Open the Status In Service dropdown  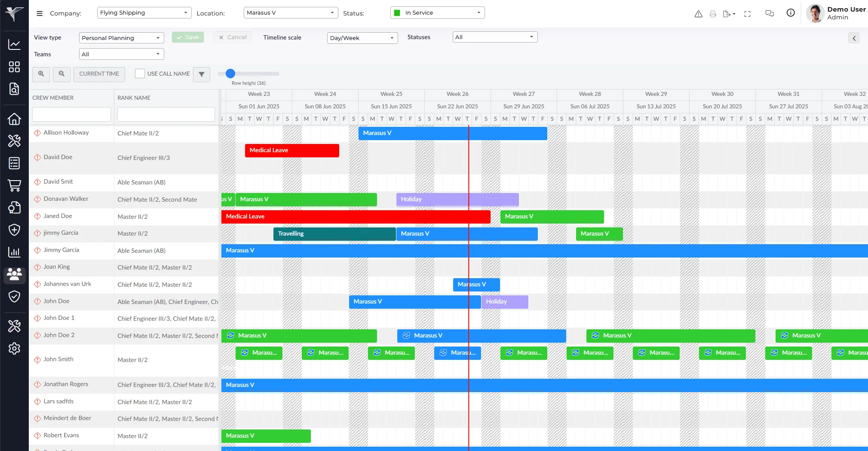(437, 13)
